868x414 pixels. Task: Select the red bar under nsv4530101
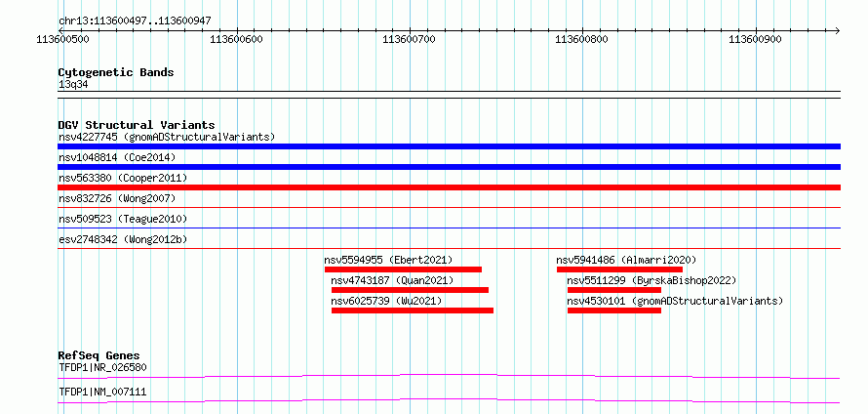point(614,310)
